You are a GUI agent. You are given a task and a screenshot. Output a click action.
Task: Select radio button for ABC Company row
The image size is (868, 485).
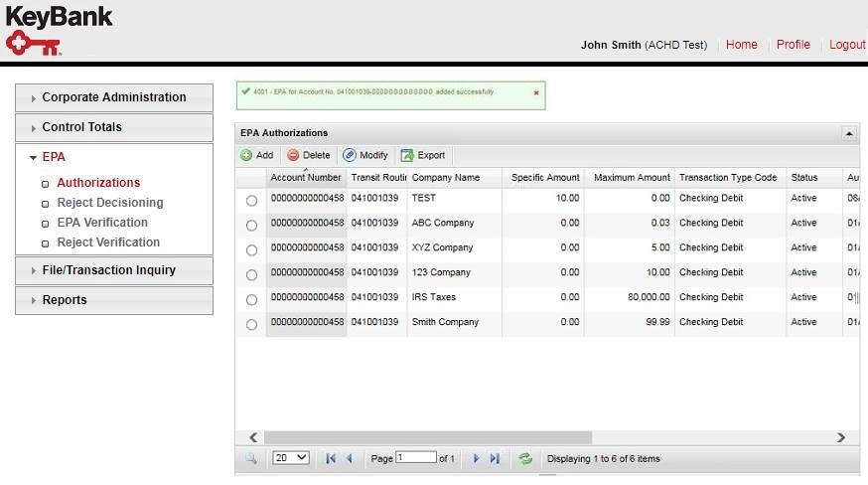(251, 226)
